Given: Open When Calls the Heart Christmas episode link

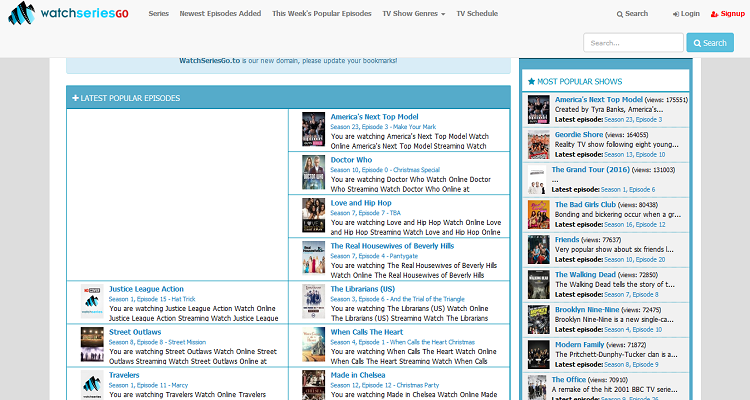Looking at the screenshot, I should coord(402,342).
